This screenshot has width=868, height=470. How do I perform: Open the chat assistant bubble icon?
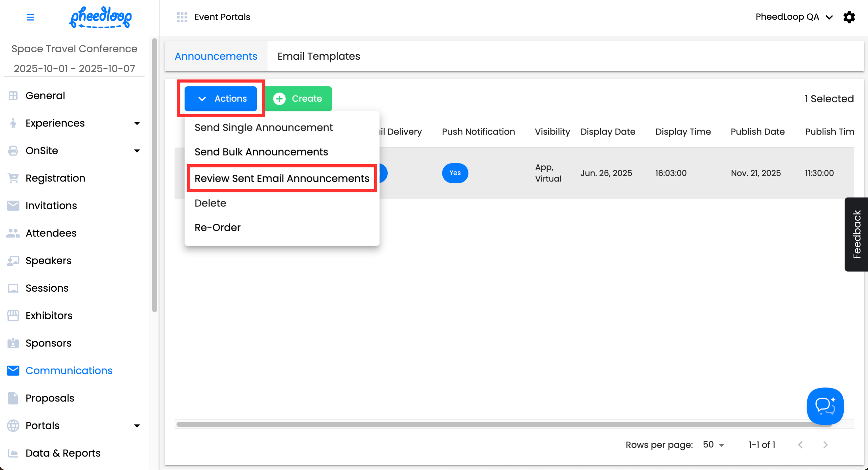[825, 406]
